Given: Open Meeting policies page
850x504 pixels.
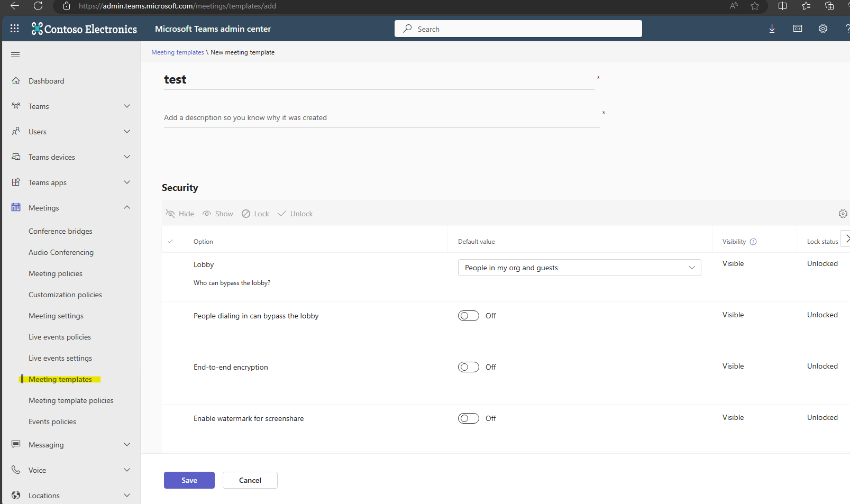Looking at the screenshot, I should (x=56, y=273).
